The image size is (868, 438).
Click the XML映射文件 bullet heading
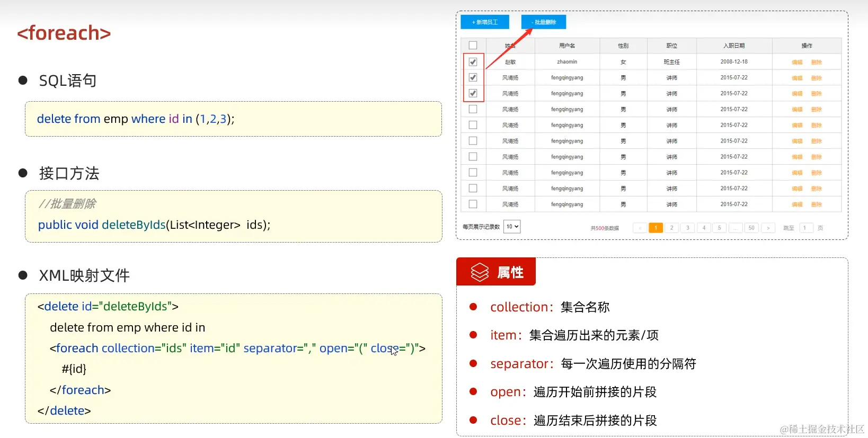coord(84,275)
